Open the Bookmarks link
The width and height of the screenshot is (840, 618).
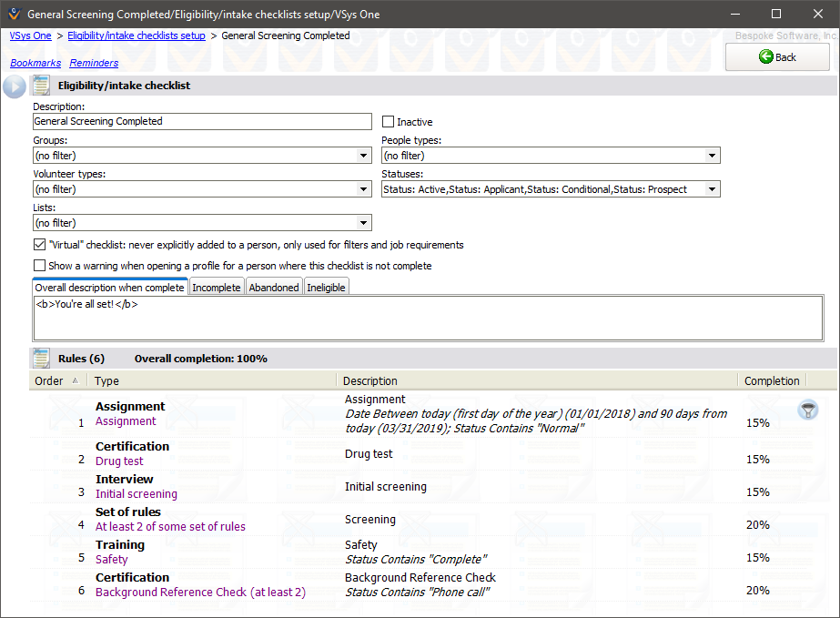pyautogui.click(x=35, y=63)
